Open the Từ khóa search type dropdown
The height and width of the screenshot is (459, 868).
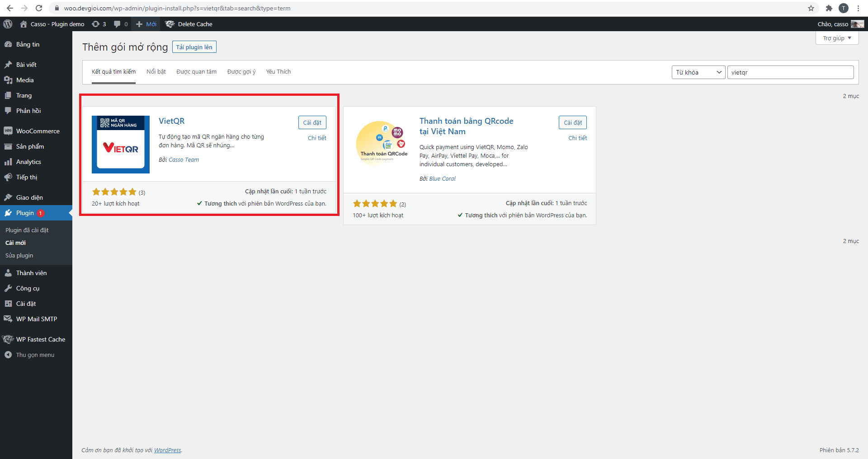698,72
